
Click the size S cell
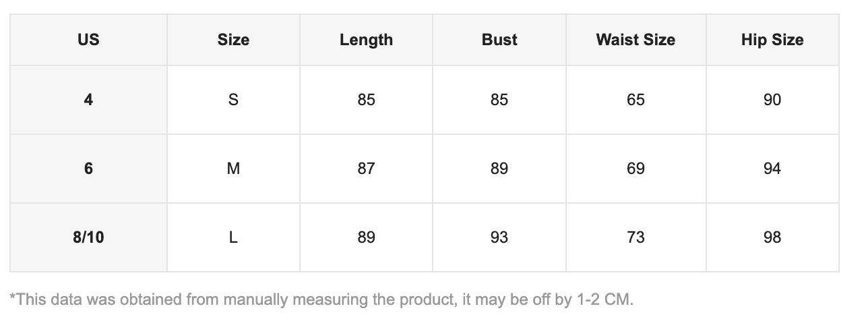coord(233,100)
